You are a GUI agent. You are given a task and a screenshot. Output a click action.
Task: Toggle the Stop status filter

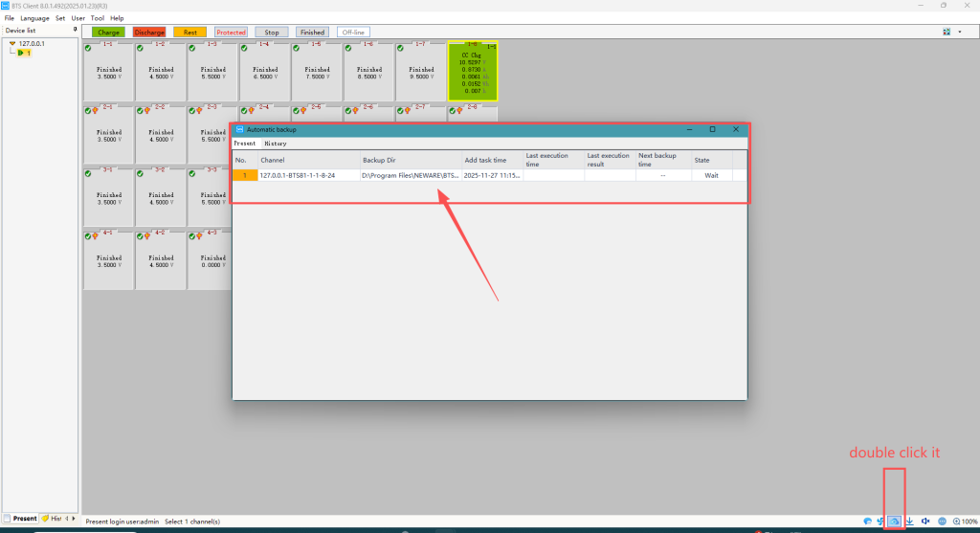pos(271,33)
